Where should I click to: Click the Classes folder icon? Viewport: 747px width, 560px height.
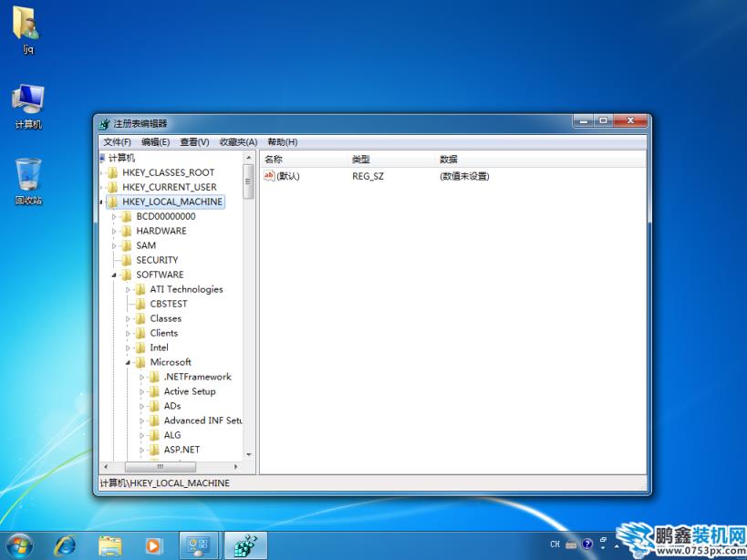pos(140,318)
